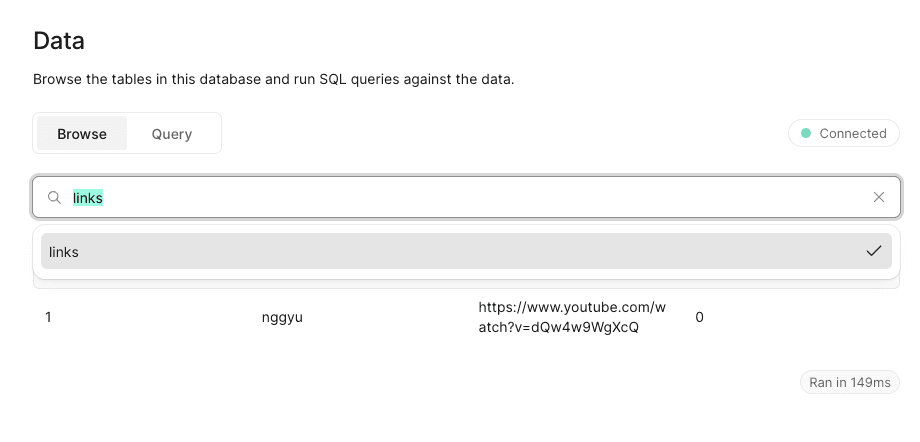920x442 pixels.
Task: Clear the search with the X icon
Action: [879, 198]
